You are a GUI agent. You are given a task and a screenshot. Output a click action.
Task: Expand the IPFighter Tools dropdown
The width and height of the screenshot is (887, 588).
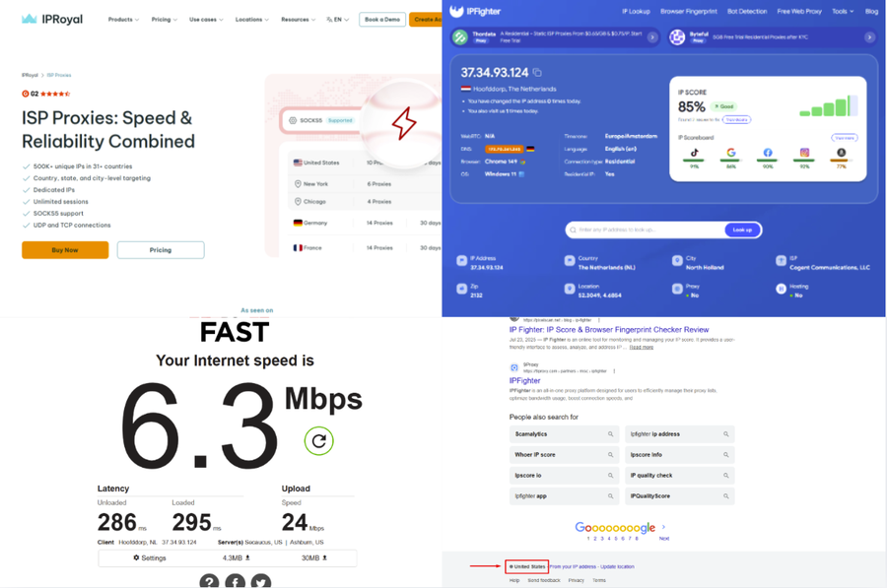[x=843, y=11]
